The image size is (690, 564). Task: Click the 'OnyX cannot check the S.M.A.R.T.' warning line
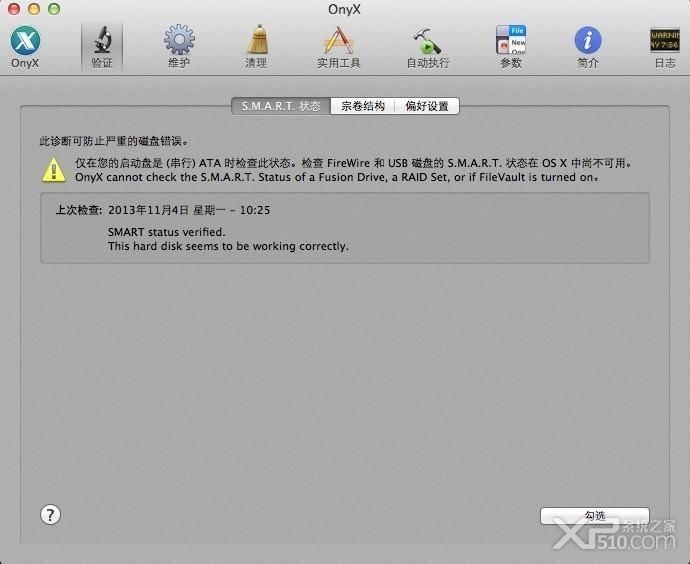tap(337, 177)
